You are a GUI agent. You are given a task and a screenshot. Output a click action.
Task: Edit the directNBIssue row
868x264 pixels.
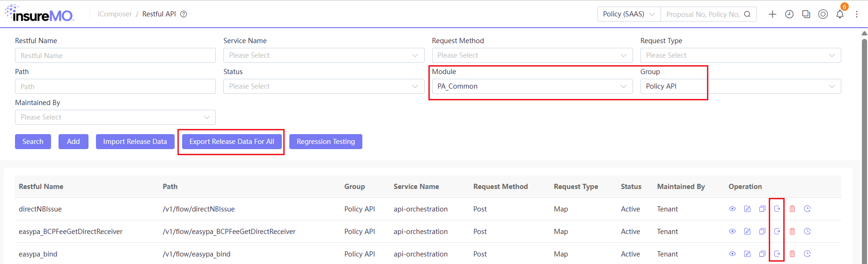[x=747, y=209]
